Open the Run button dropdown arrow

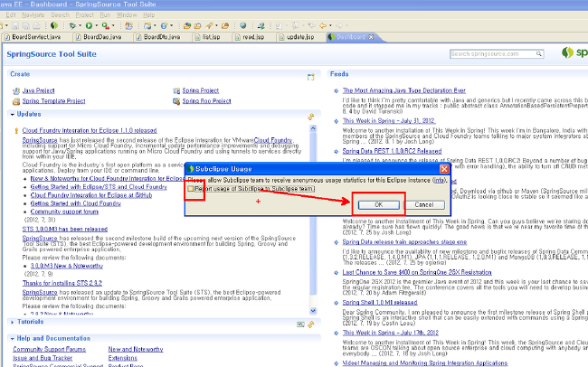97,26
